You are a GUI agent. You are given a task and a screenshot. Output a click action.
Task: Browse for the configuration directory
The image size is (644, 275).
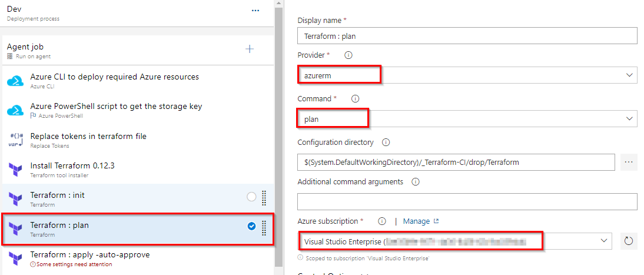628,162
